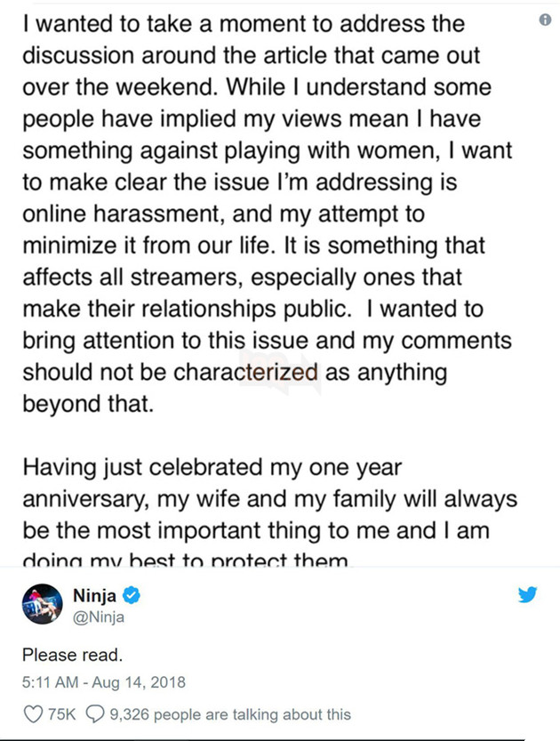Click the word "characterized" in the statement
The width and height of the screenshot is (560, 741).
pos(245,372)
